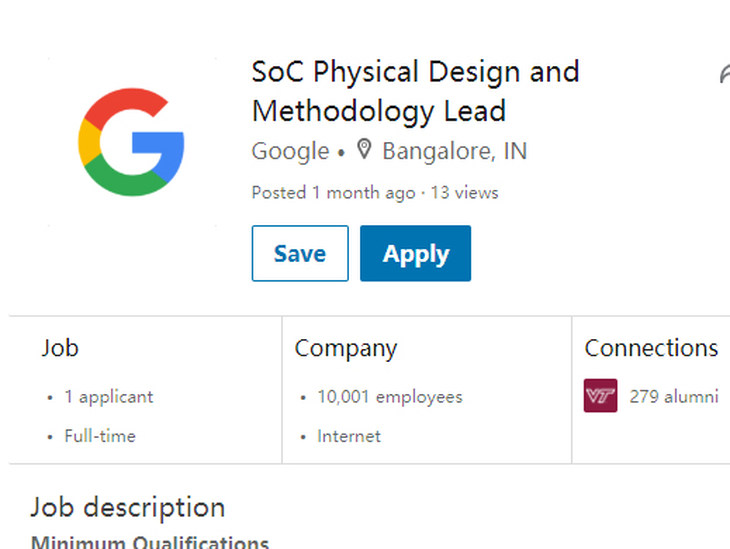Click the Connections section heading
Viewport: 730px width, 549px height.
pos(651,348)
